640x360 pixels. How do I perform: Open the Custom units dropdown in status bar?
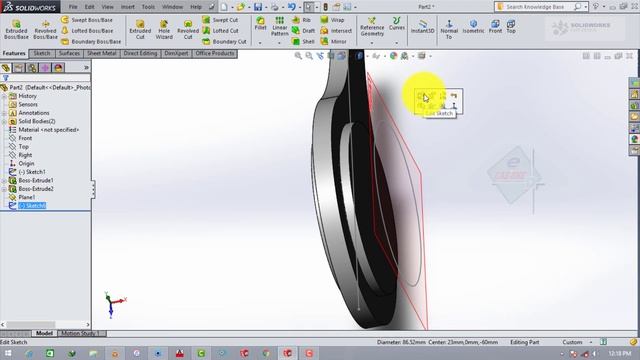point(577,342)
